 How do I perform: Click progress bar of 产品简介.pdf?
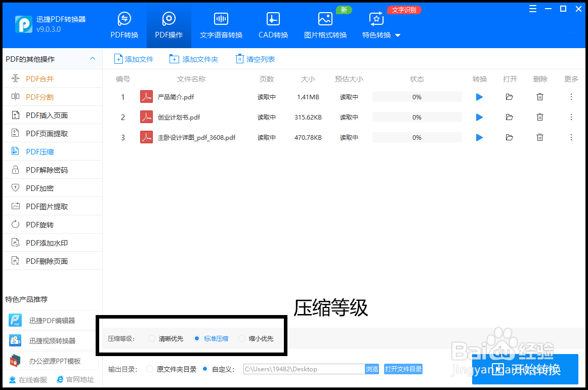(x=417, y=97)
